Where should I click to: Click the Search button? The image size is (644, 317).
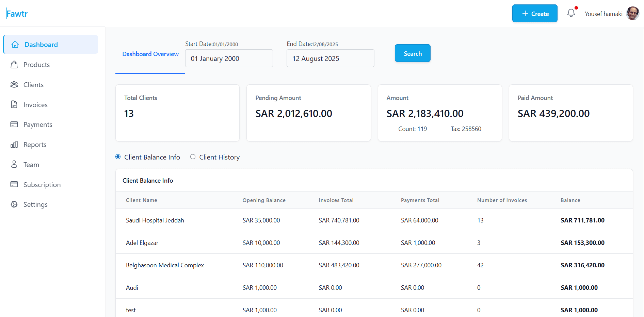click(x=412, y=53)
